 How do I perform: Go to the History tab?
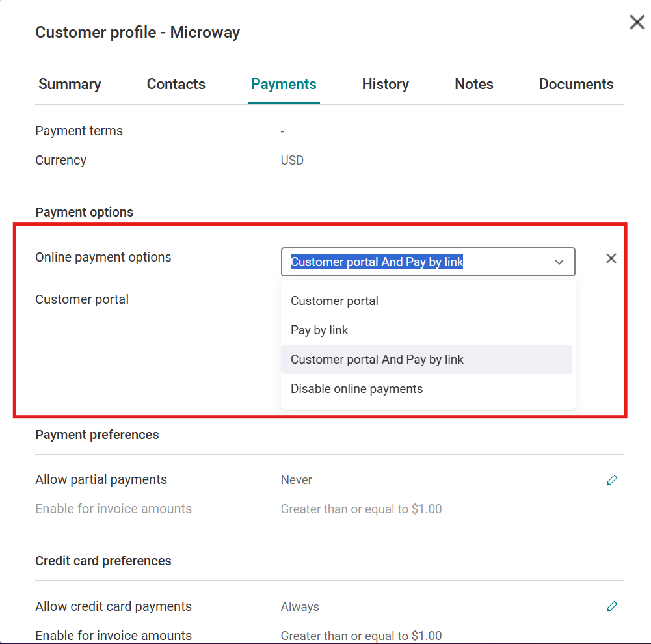coord(385,84)
